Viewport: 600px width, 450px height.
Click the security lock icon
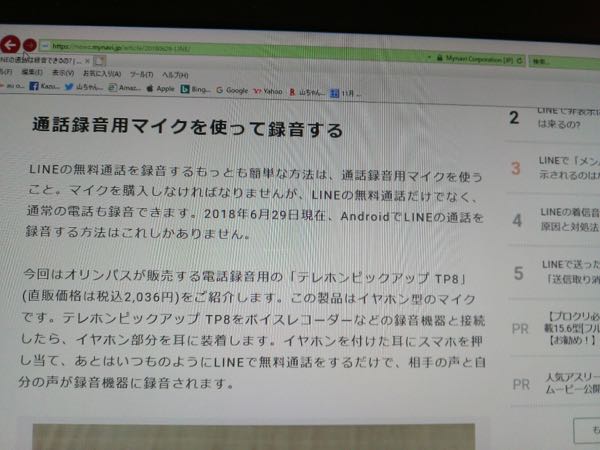coord(440,58)
